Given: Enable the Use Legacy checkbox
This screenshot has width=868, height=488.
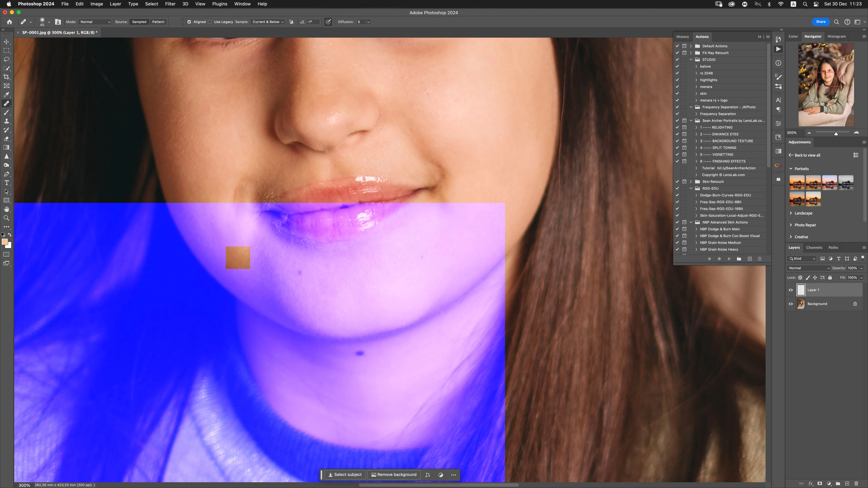Looking at the screenshot, I should (x=210, y=22).
